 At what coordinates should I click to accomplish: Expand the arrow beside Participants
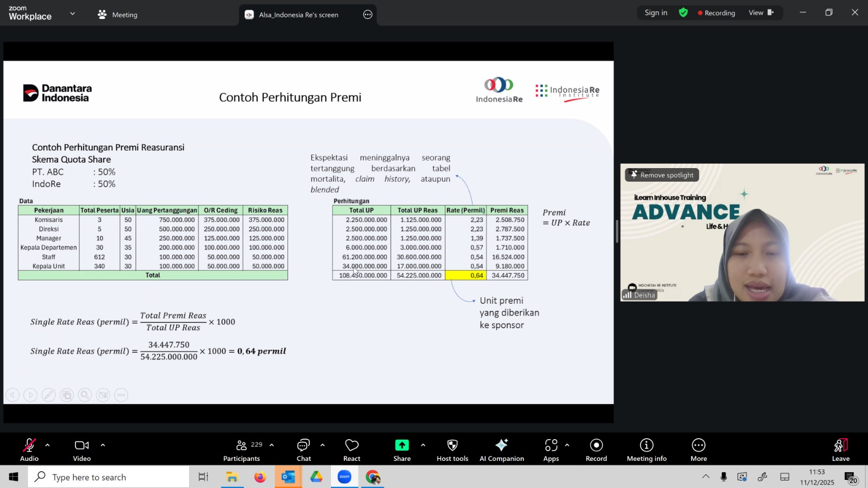coord(272,445)
